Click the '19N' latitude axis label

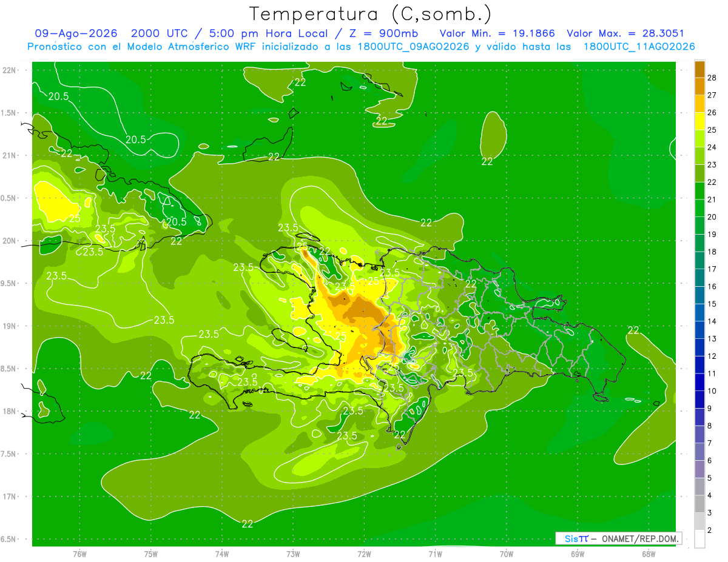tap(10, 326)
